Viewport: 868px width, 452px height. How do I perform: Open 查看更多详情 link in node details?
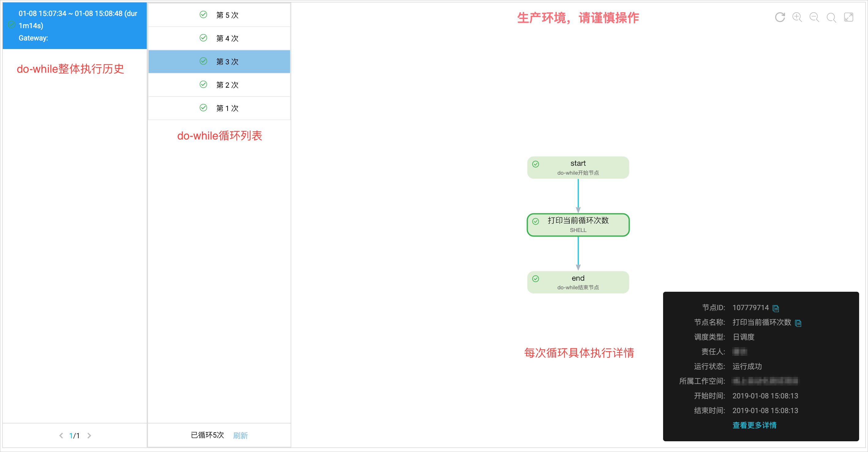(754, 425)
